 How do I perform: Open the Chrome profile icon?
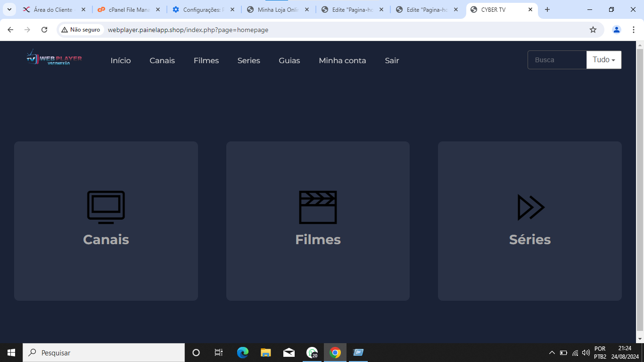point(616,29)
